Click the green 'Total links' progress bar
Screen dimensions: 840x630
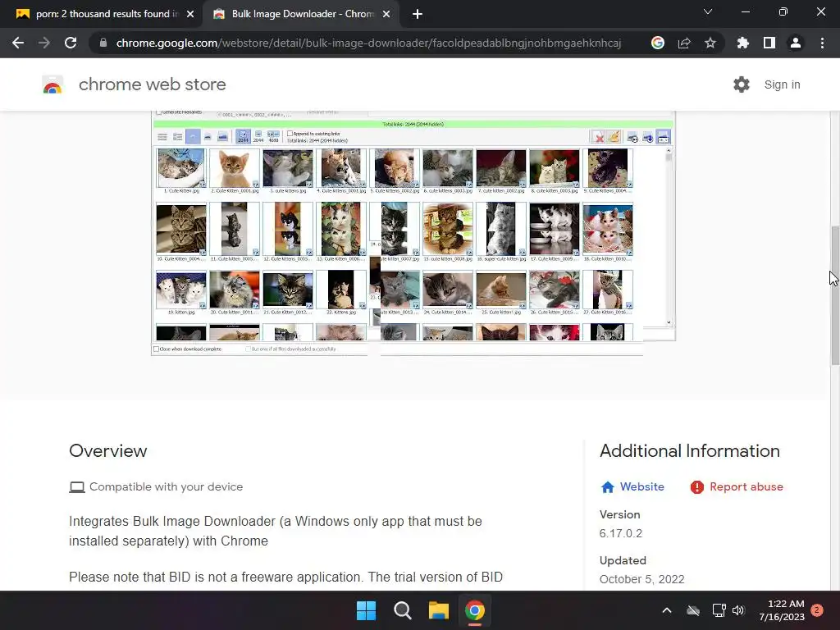[413, 125]
